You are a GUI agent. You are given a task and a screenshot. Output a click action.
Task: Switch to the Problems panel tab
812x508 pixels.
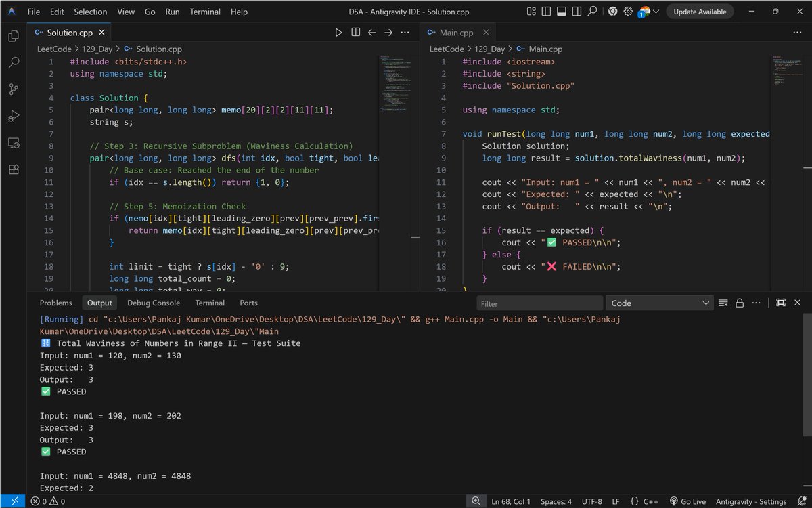point(55,303)
